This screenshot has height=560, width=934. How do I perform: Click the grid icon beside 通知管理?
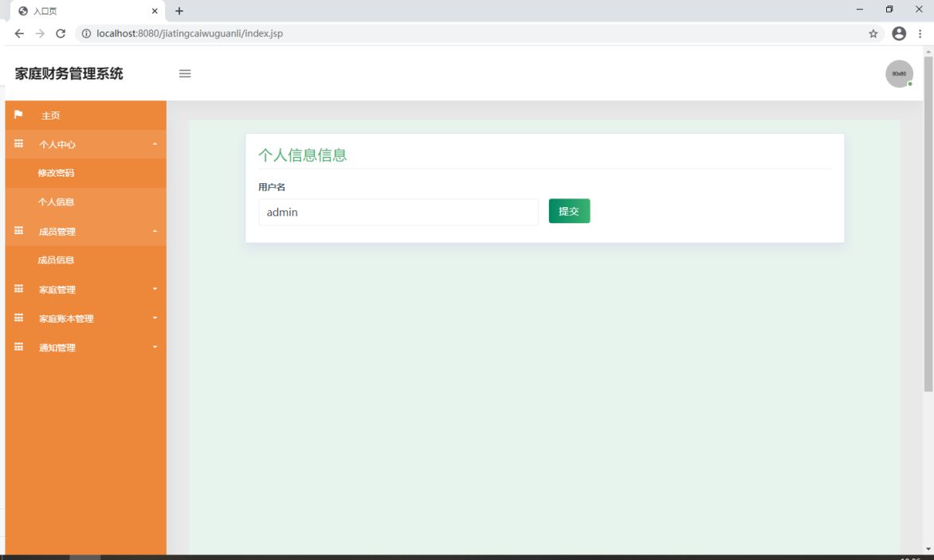click(18, 347)
